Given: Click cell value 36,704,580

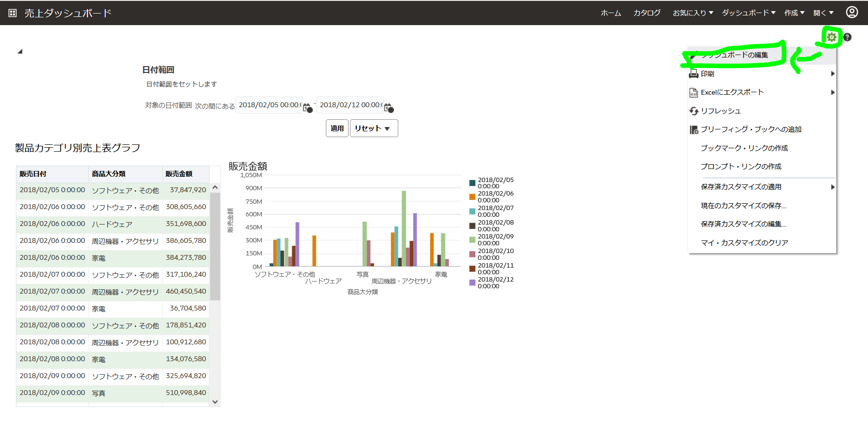Looking at the screenshot, I should pyautogui.click(x=188, y=309).
